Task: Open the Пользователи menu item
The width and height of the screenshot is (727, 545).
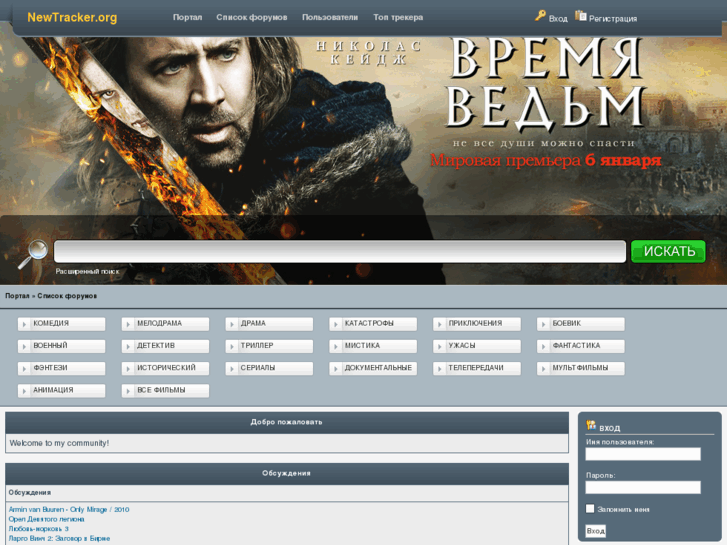Action: (330, 17)
